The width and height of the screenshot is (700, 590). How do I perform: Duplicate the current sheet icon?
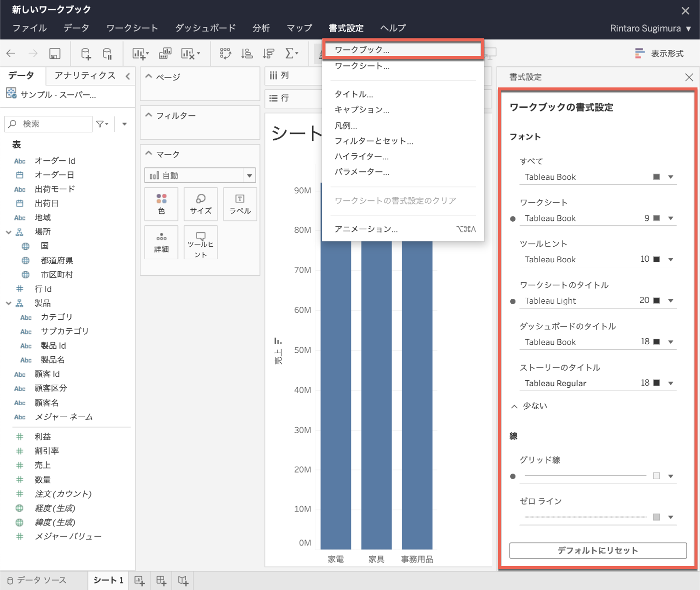165,53
